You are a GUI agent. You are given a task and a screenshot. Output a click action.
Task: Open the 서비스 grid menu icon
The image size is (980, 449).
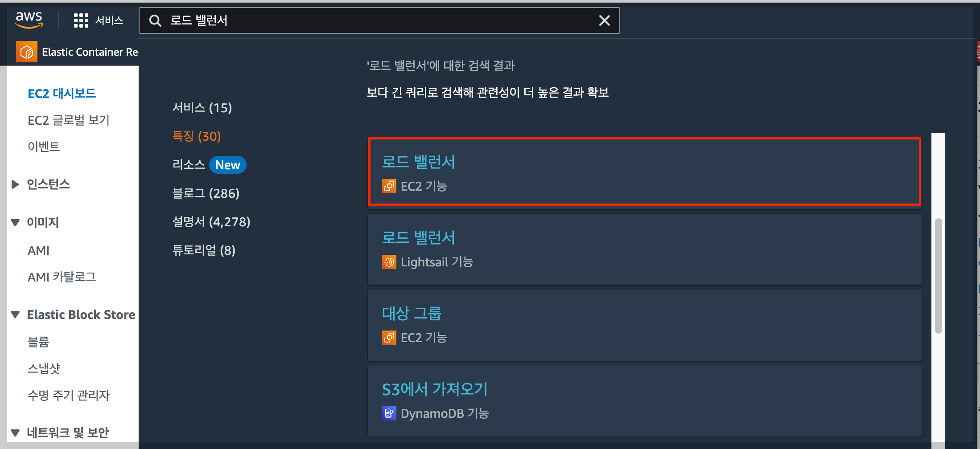pos(81,20)
